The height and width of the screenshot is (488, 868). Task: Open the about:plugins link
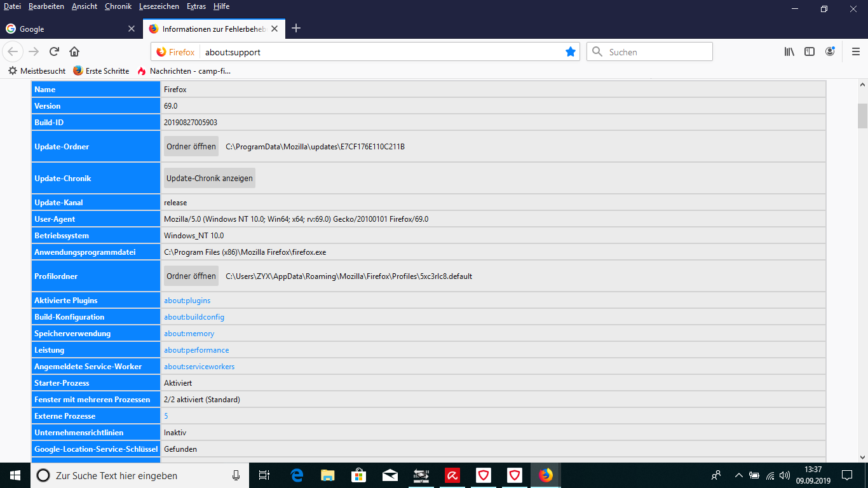pyautogui.click(x=187, y=301)
